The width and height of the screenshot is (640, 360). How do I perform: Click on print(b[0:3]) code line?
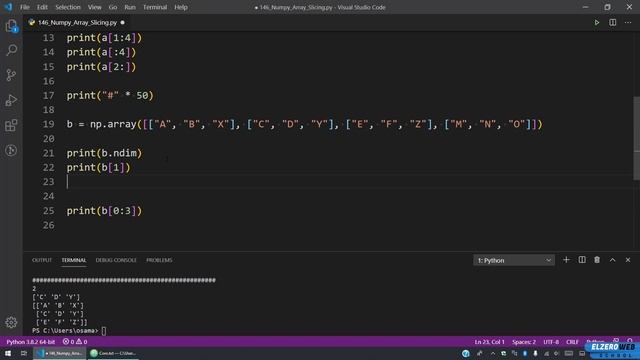coord(104,211)
